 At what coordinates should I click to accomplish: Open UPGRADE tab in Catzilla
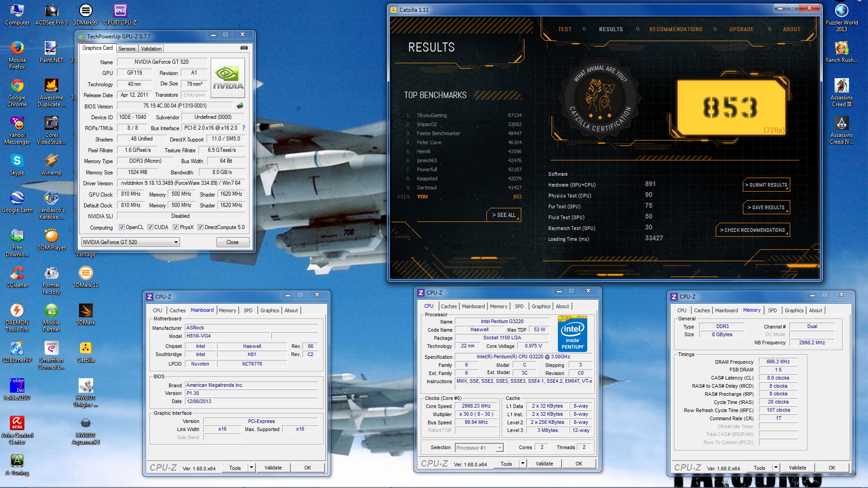[741, 29]
